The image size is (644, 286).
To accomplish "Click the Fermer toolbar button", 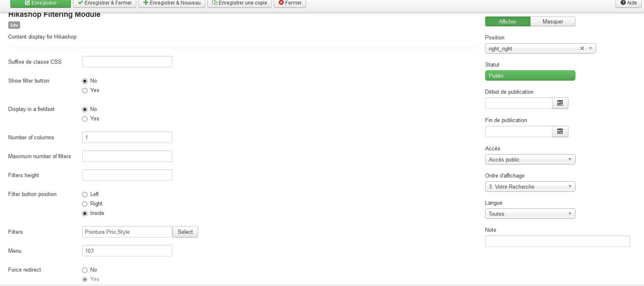I will 290,3.
